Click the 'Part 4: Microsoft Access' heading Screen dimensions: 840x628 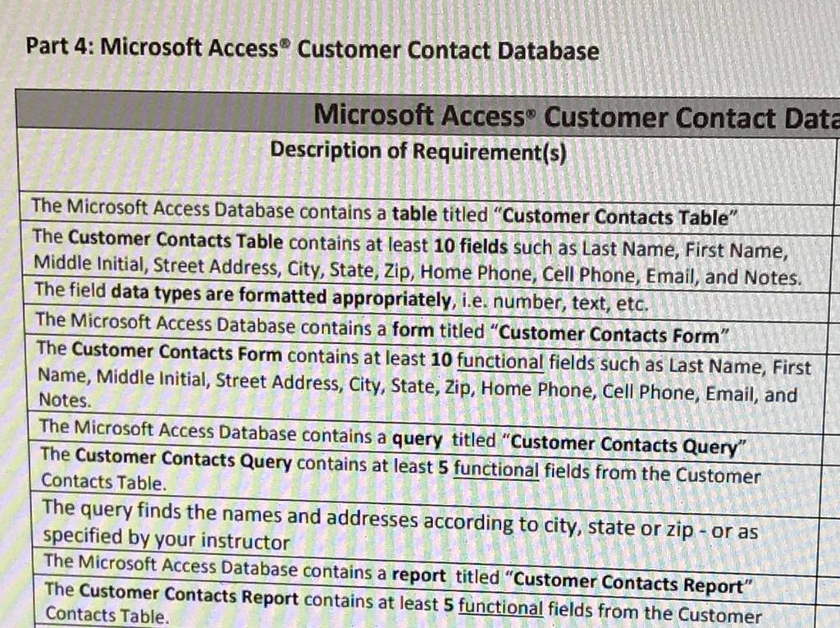point(313,48)
